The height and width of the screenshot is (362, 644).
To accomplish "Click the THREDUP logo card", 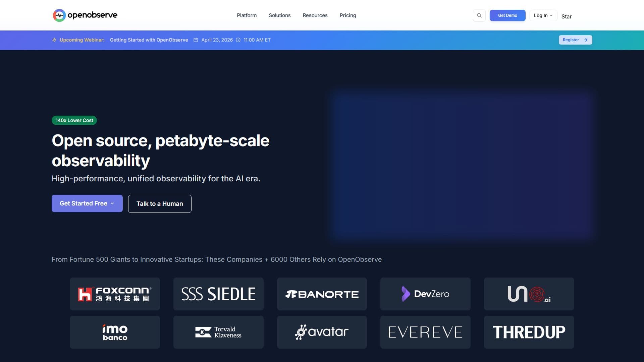I will 529,332.
